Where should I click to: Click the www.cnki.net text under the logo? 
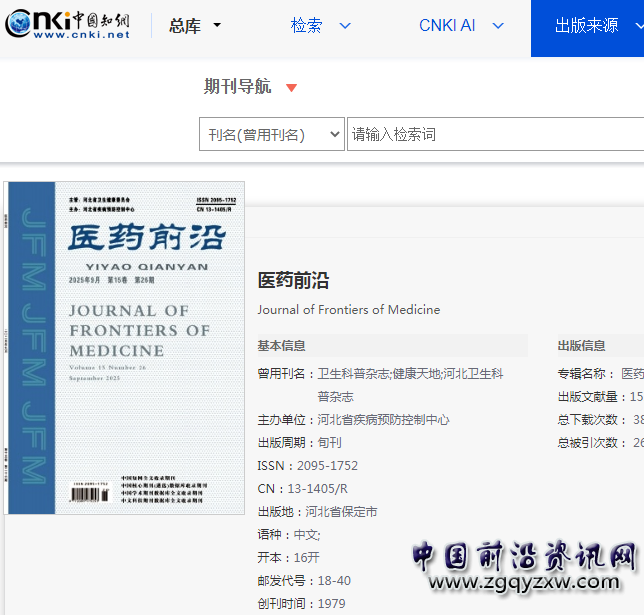point(82,35)
